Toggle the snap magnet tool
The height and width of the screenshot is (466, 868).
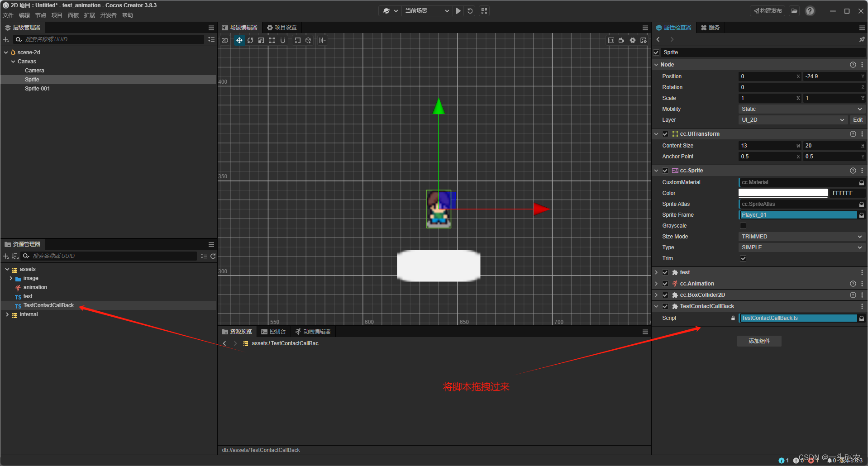point(283,40)
